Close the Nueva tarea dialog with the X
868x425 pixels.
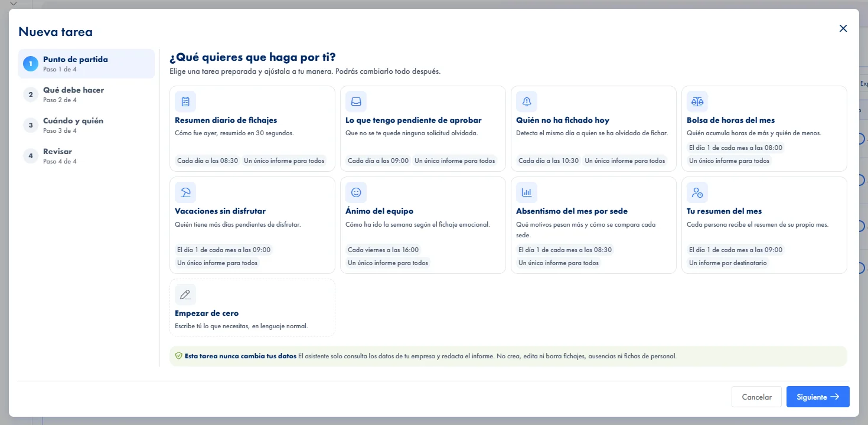tap(843, 28)
